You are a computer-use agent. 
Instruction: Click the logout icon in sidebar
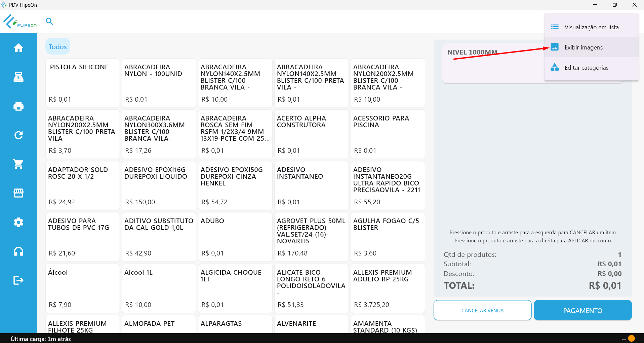(18, 280)
